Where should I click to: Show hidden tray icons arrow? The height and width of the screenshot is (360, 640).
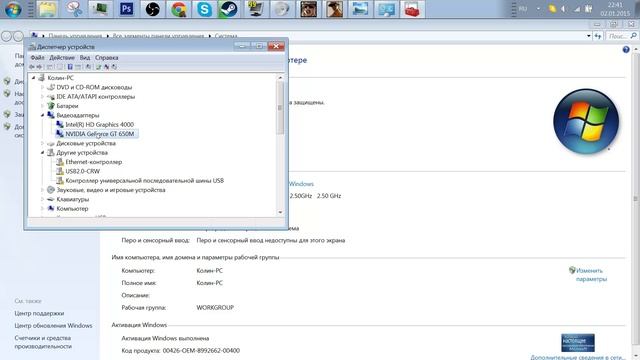(538, 9)
